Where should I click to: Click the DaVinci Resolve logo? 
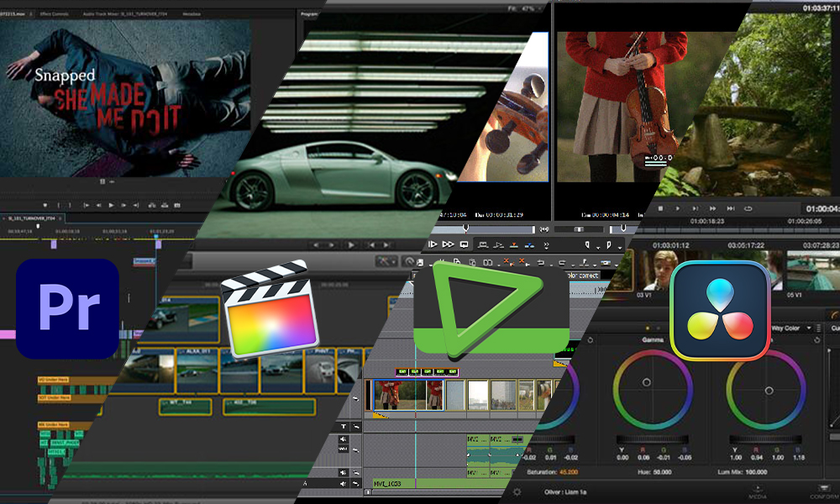point(720,311)
